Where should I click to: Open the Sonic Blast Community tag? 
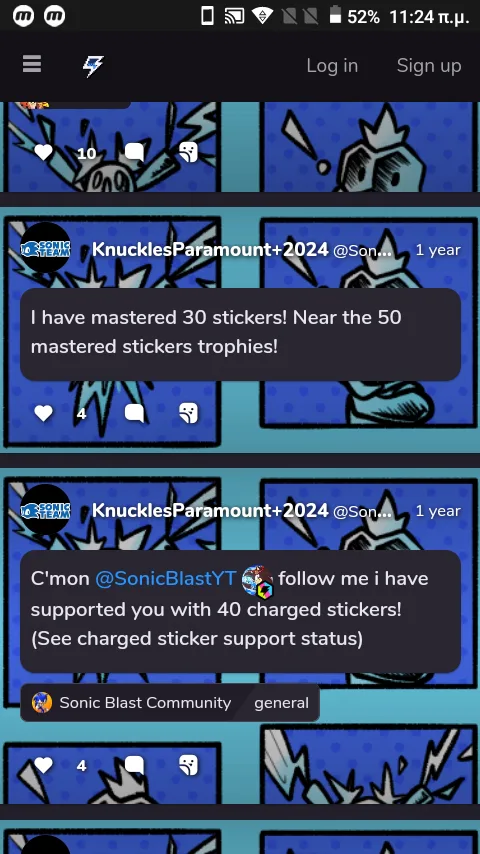pos(132,703)
